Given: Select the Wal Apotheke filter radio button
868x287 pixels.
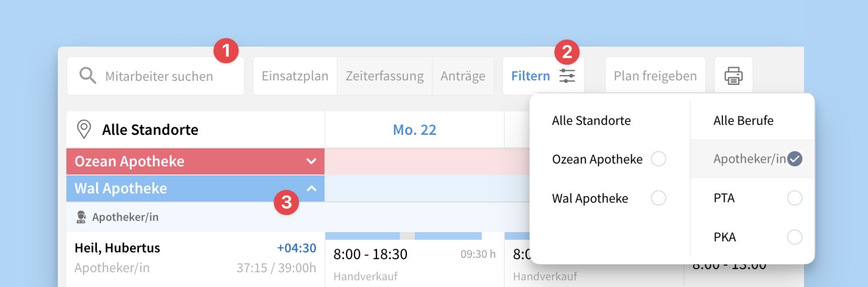Looking at the screenshot, I should [x=659, y=198].
